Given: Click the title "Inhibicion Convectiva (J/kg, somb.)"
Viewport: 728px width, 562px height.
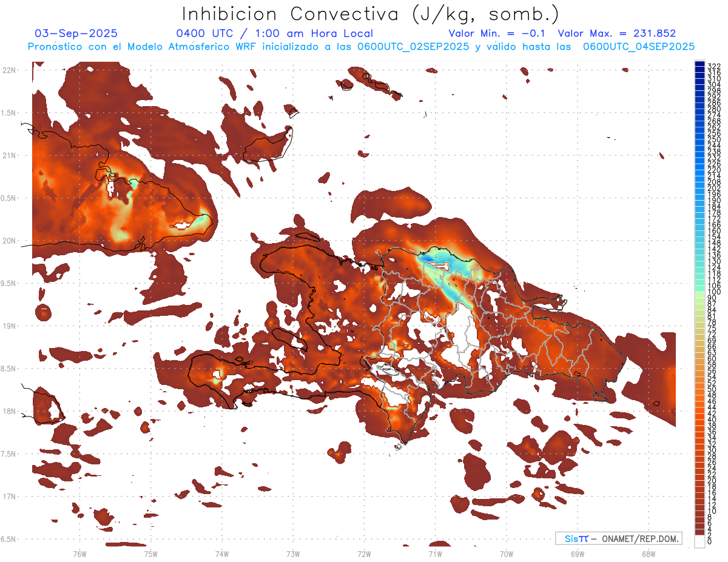Looking at the screenshot, I should coord(371,14).
